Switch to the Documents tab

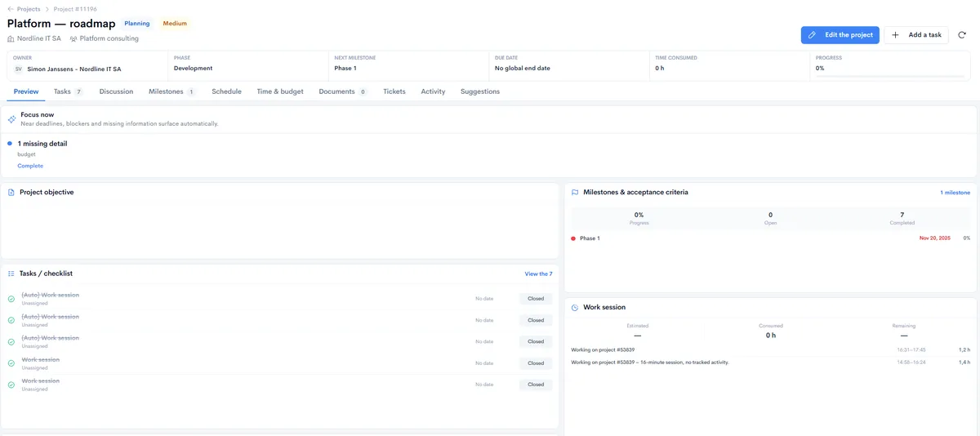click(343, 91)
